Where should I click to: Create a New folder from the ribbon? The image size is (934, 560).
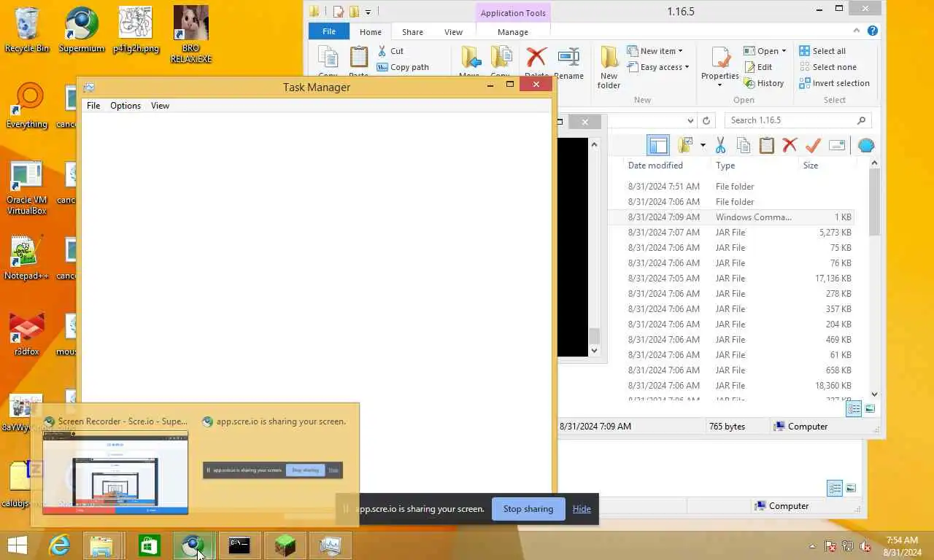click(x=609, y=67)
